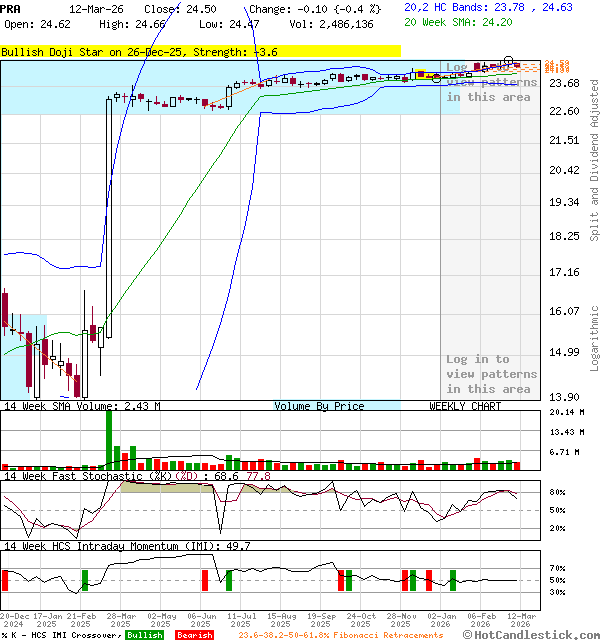The height and width of the screenshot is (640, 600).
Task: Click upper 'Log in to view patterns' text
Action: [489, 82]
